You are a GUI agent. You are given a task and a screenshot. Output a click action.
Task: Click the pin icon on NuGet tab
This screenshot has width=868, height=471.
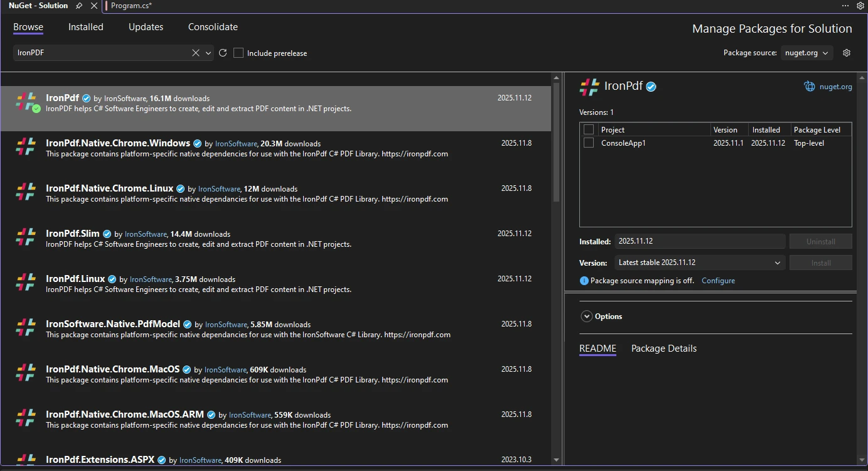click(79, 6)
